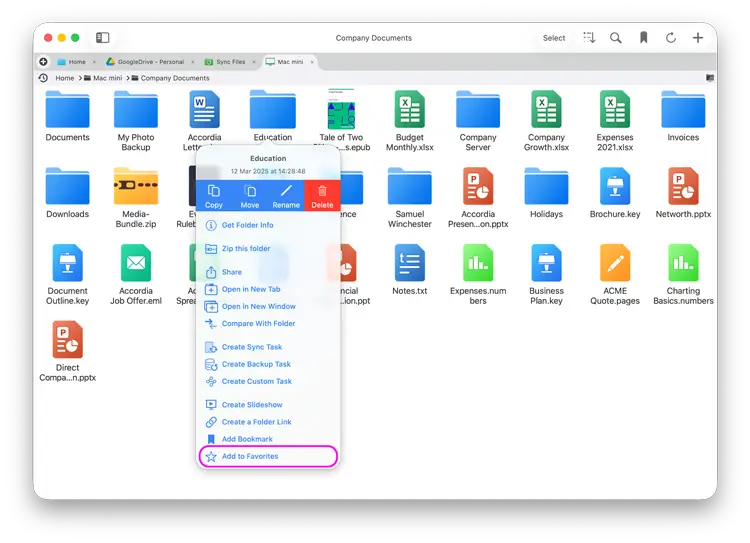The width and height of the screenshot is (750, 543).
Task: Click the Mac mini breadcrumb segment
Action: [107, 78]
